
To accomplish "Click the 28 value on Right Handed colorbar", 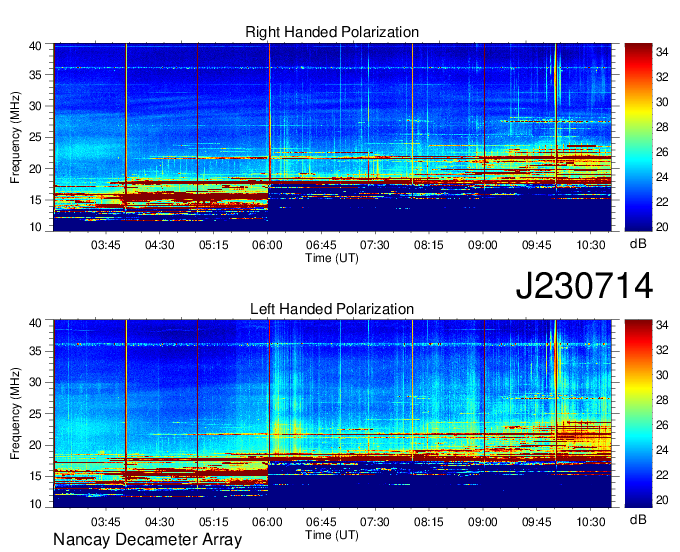I will pyautogui.click(x=662, y=127).
